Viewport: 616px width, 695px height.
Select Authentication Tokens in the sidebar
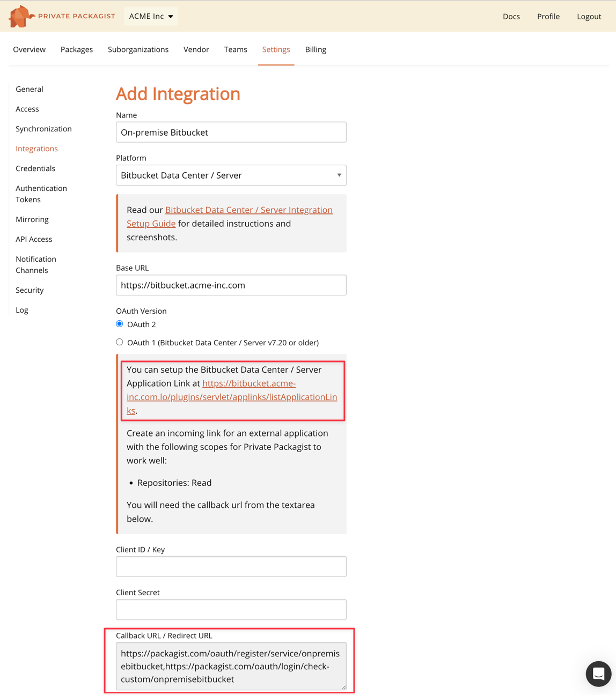pyautogui.click(x=41, y=194)
